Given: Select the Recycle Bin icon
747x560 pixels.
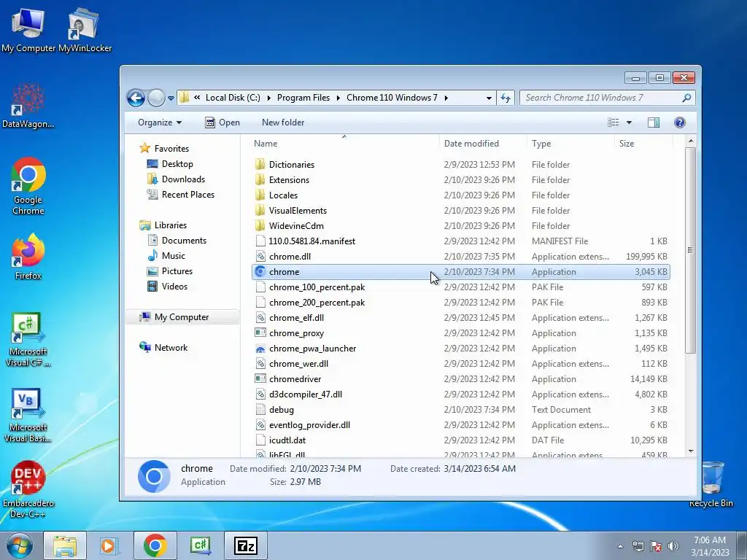Looking at the screenshot, I should click(x=711, y=484).
